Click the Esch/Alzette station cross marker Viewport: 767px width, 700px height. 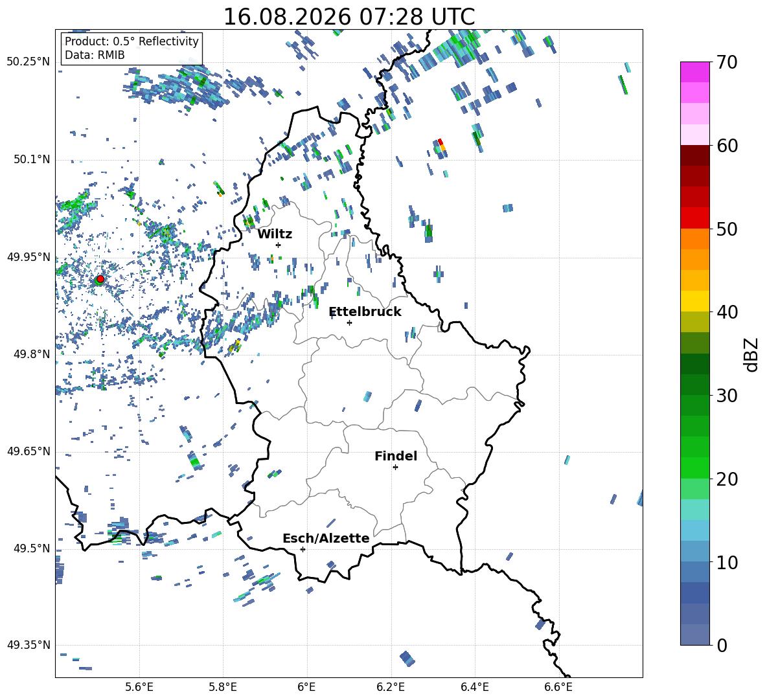[303, 549]
